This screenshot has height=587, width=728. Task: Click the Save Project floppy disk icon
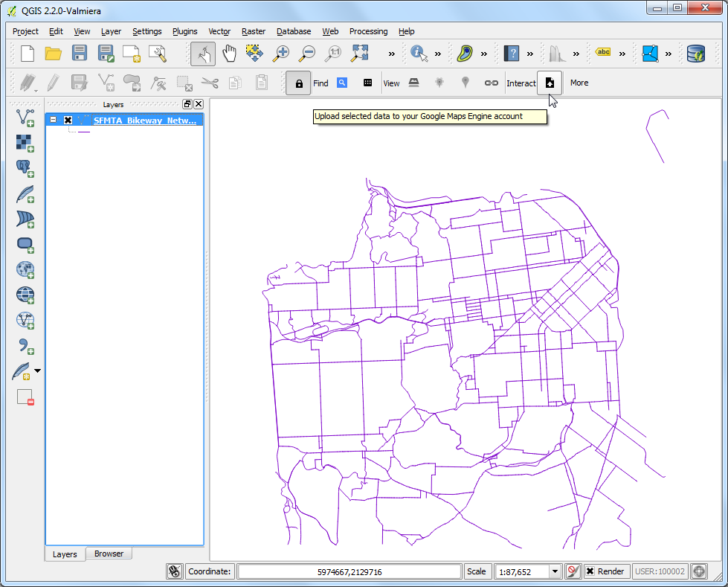pos(80,54)
